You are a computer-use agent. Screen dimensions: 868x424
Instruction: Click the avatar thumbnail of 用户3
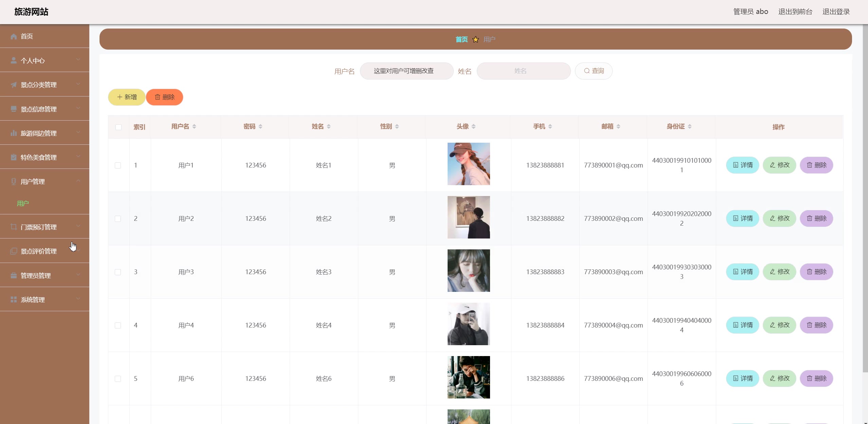469,270
